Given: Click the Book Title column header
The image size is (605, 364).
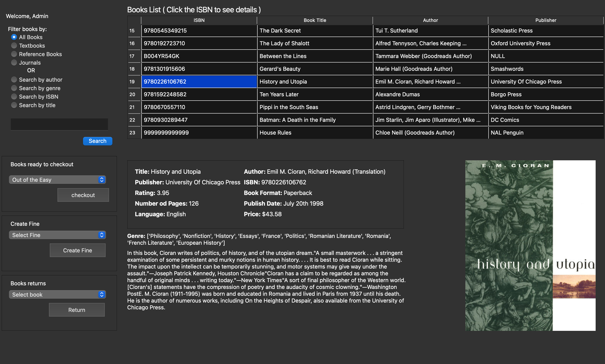Looking at the screenshot, I should (x=315, y=20).
